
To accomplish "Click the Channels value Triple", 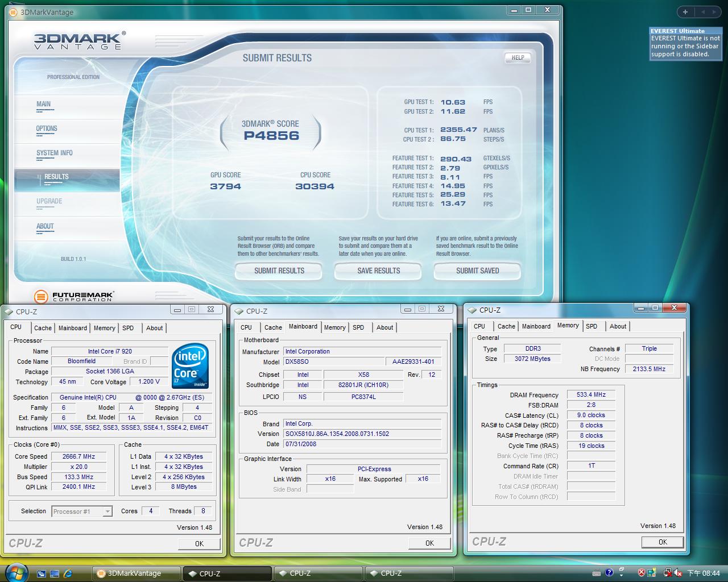I will click(x=649, y=348).
